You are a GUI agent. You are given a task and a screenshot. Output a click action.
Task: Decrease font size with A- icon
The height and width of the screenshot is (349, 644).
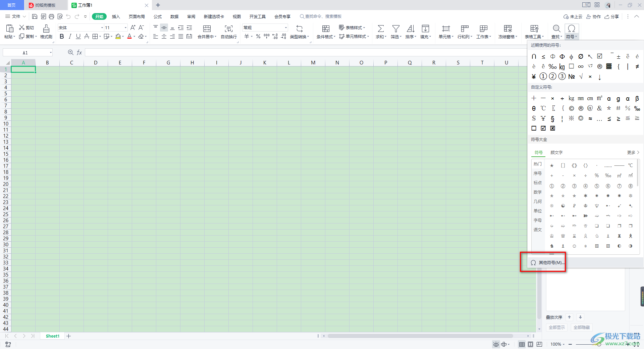click(141, 28)
